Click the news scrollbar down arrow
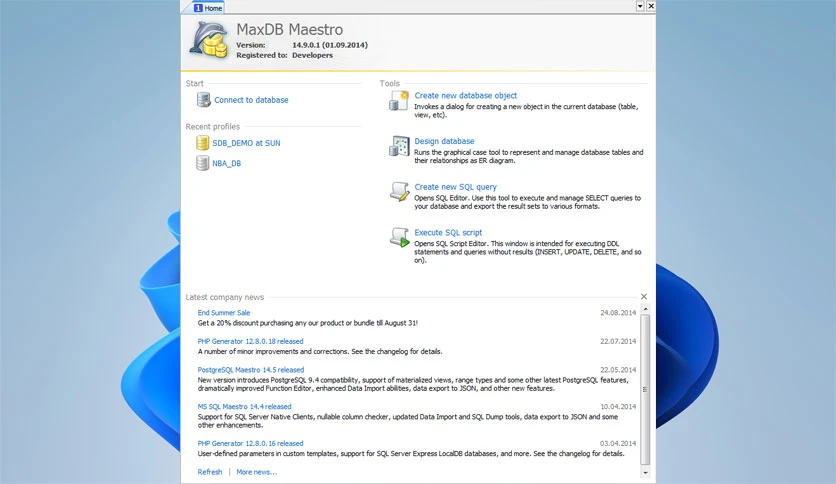Screen dimensions: 836x484 (645, 473)
